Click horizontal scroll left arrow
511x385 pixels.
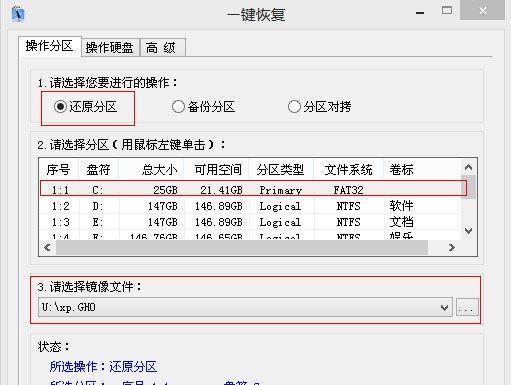[47, 248]
